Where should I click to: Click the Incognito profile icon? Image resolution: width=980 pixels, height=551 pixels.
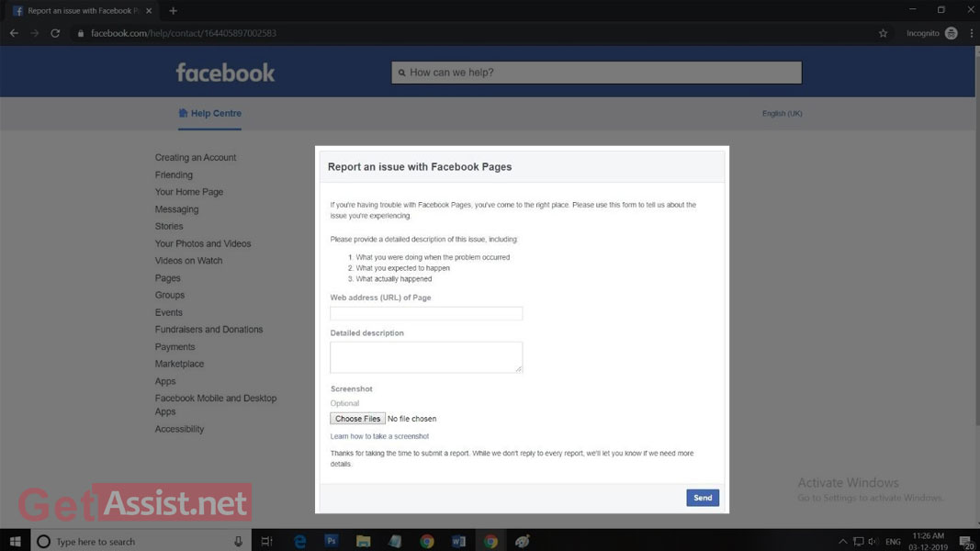pyautogui.click(x=951, y=32)
